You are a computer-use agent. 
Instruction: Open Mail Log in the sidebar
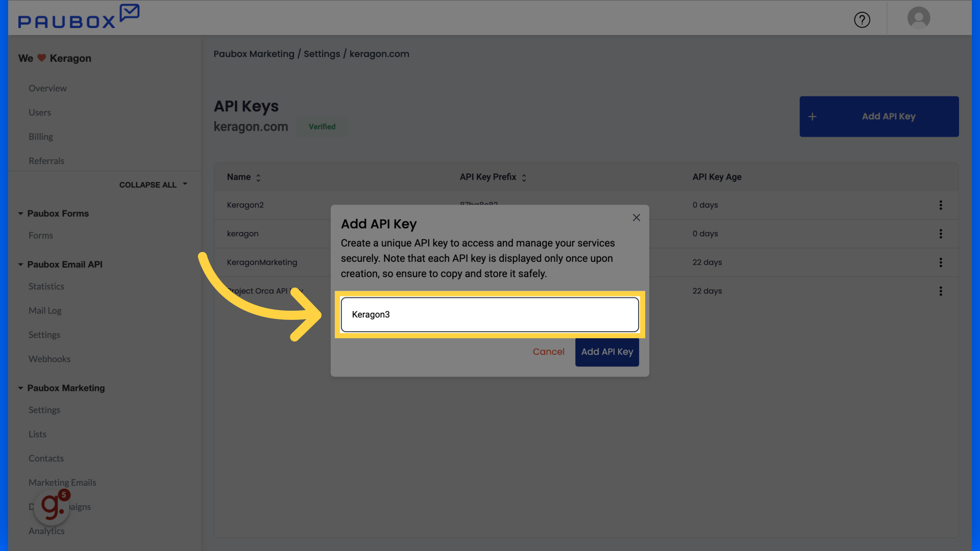click(45, 311)
